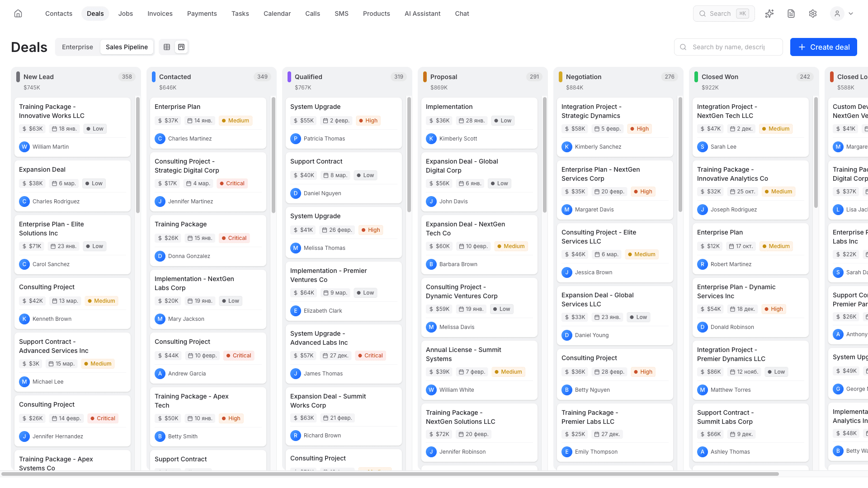868x488 pixels.
Task: Select the Sales Pipeline view
Action: 127,47
